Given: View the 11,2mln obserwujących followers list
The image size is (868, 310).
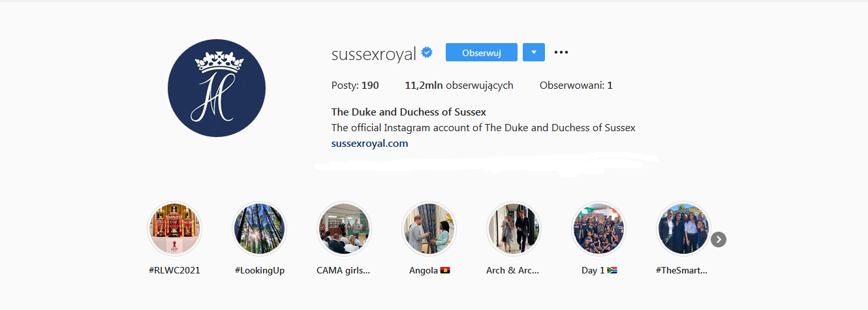Looking at the screenshot, I should click(x=459, y=85).
